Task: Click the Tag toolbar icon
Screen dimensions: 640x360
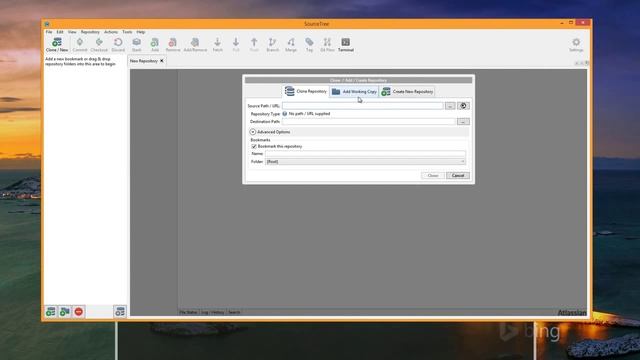Action: pyautogui.click(x=309, y=44)
